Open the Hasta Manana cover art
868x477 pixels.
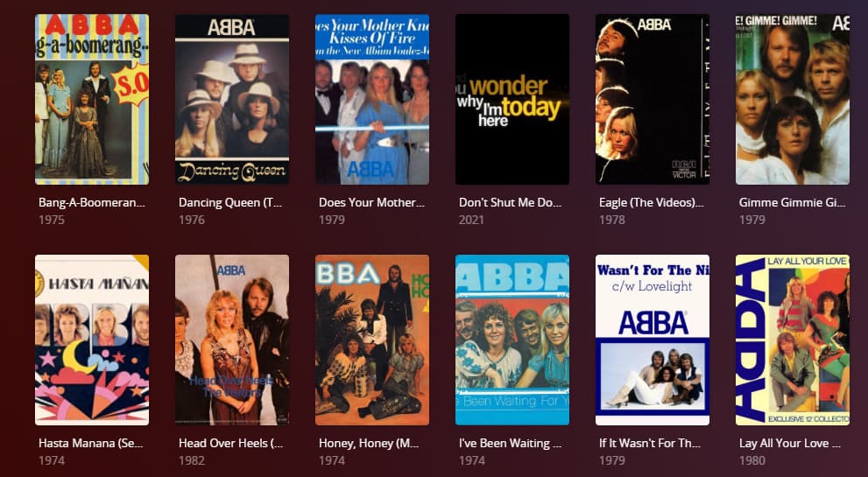click(92, 340)
